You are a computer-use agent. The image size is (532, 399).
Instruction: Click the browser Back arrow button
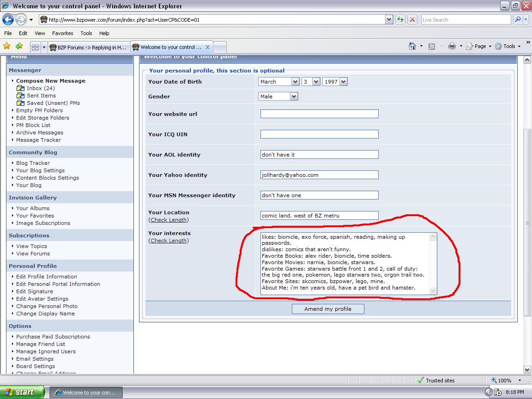(x=8, y=20)
